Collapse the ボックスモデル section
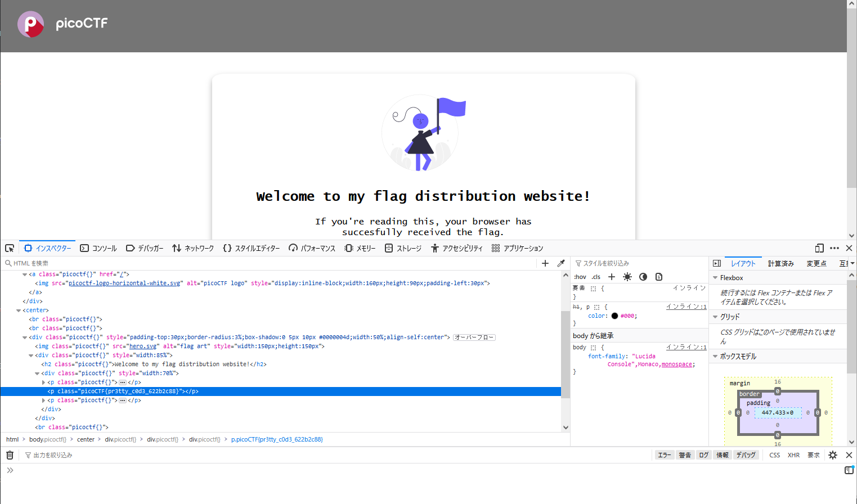Image resolution: width=857 pixels, height=504 pixels. (x=715, y=356)
